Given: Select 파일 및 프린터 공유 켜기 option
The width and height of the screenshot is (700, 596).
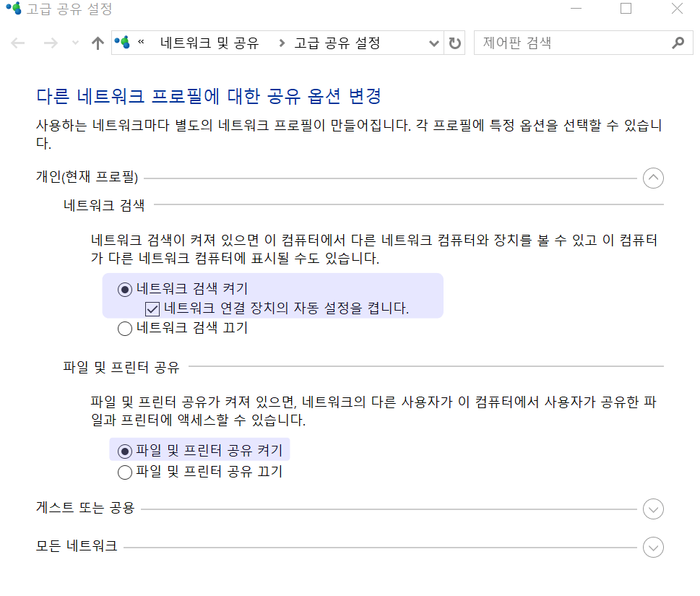Looking at the screenshot, I should [x=125, y=451].
